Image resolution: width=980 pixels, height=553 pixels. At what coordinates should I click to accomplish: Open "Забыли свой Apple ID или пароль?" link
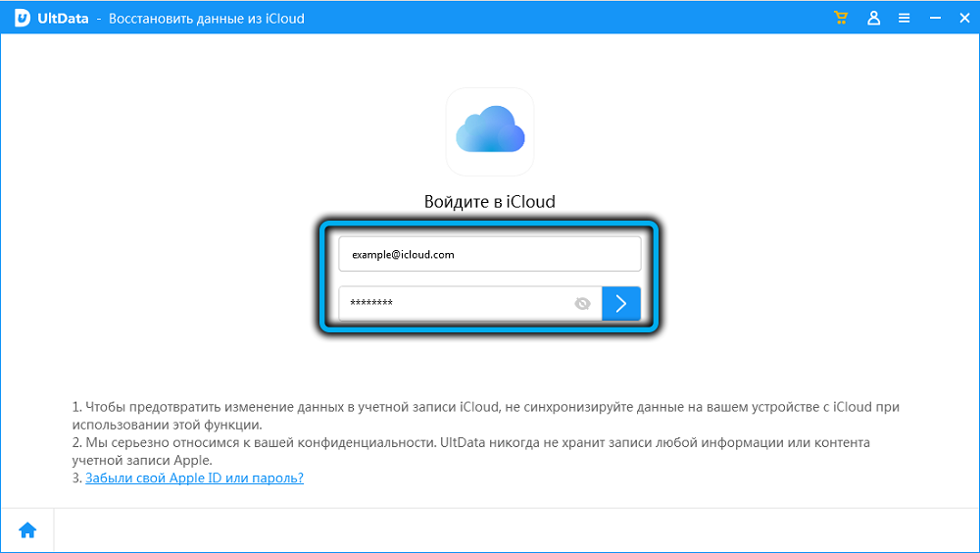point(194,478)
